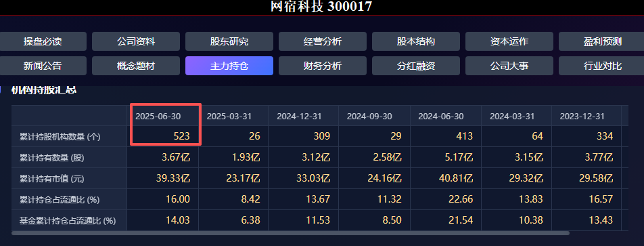Click the 14.03 fund ratio cell
The height and width of the screenshot is (246, 644).
(x=162, y=220)
